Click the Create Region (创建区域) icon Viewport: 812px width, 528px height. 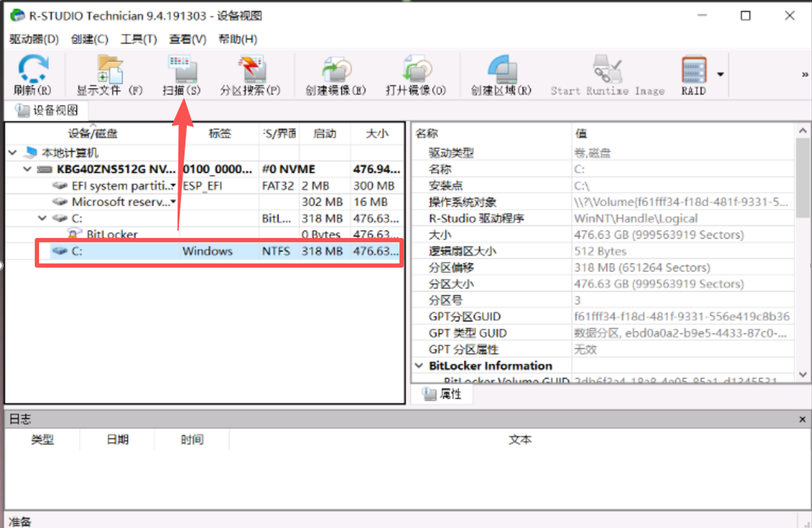501,74
